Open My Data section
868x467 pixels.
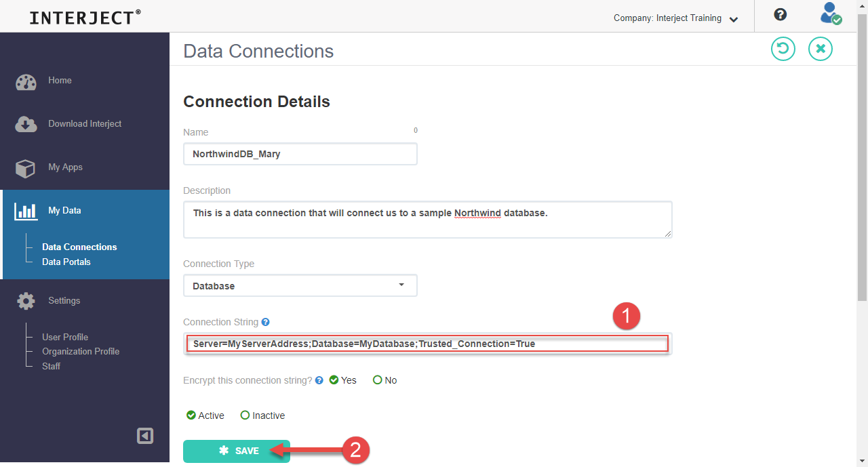(x=64, y=210)
